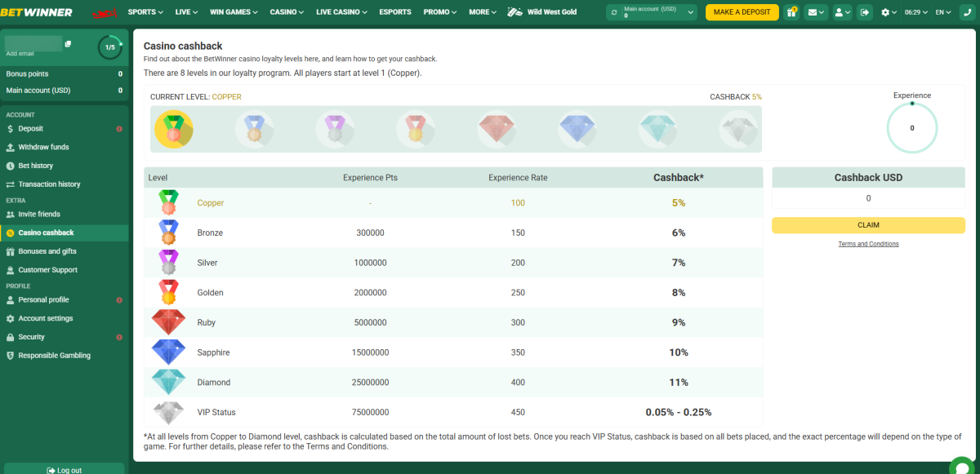
Task: Refresh the main account balance icon
Action: coord(614,12)
